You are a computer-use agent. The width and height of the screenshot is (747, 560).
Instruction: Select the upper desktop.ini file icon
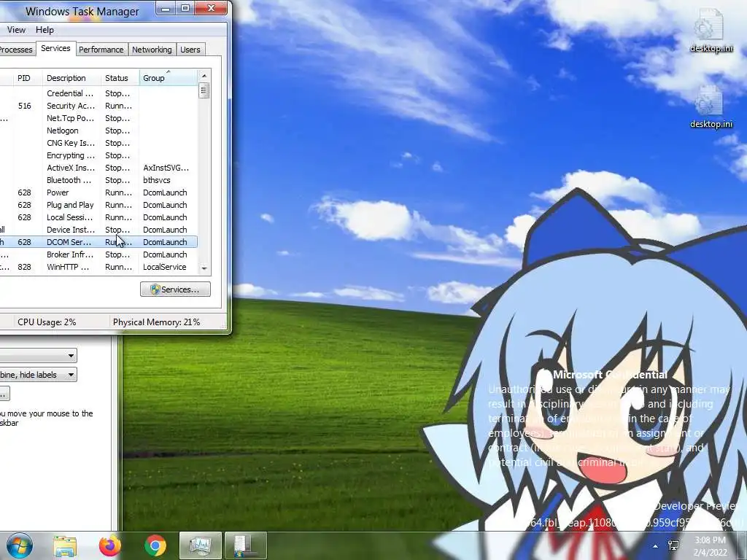tap(711, 30)
